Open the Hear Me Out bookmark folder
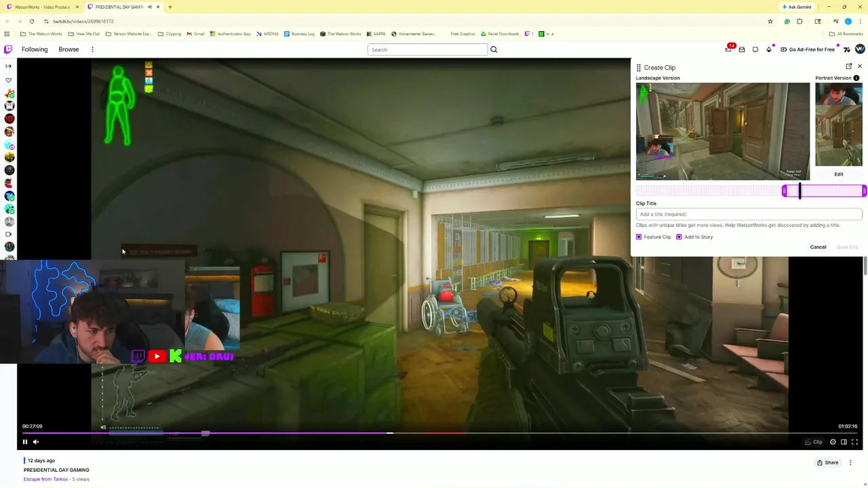 point(84,34)
